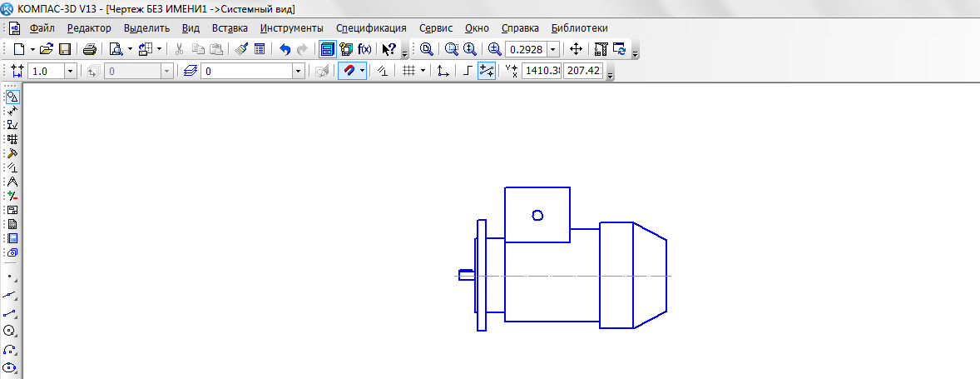
Task: Toggle orthogonal drawing mode
Action: point(468,72)
